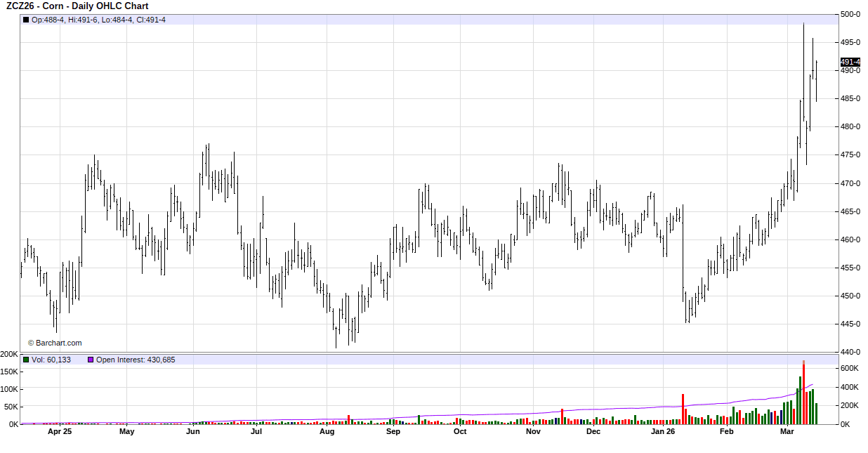Click the Open Interest: 430,685 legend text
The width and height of the screenshot is (868, 453).
136,360
